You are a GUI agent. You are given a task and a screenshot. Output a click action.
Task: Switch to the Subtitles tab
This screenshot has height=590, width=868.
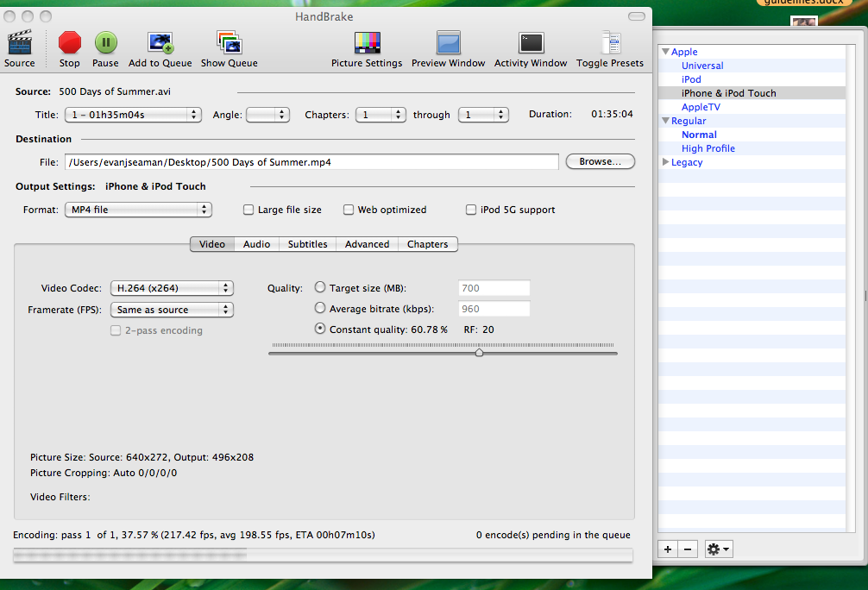[x=308, y=244]
